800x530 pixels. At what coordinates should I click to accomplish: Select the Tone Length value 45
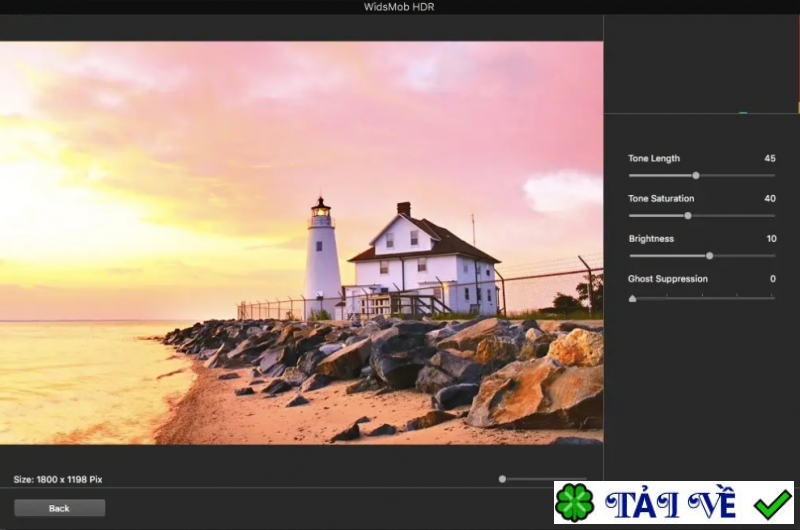[769, 159]
